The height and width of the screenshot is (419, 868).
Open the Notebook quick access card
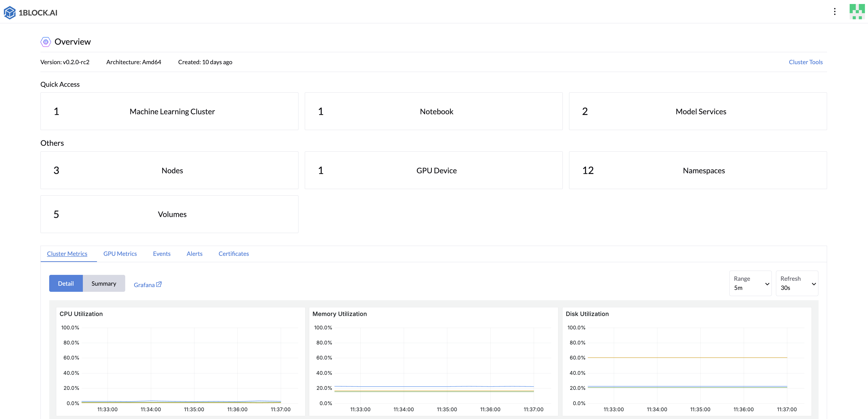tap(434, 111)
